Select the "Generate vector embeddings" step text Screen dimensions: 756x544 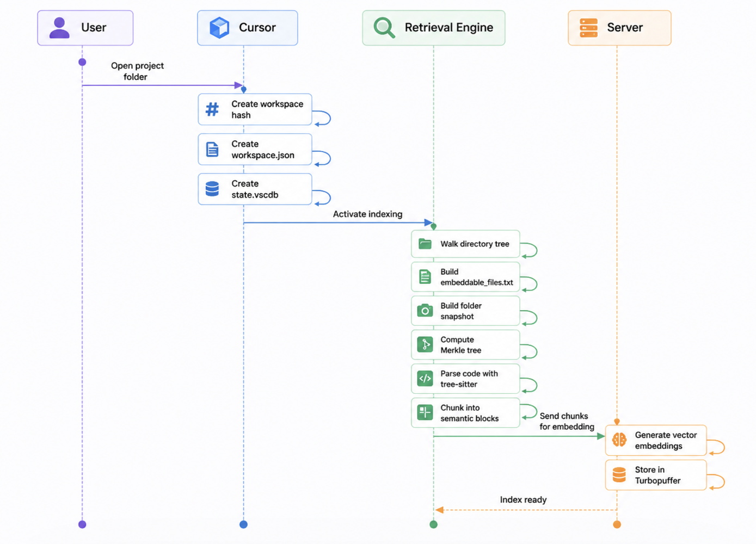point(666,441)
